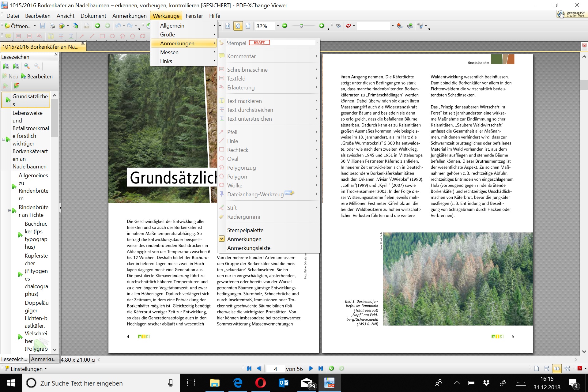Viewport: 588px width, 392px height.
Task: Go to the next page
Action: pos(311,368)
